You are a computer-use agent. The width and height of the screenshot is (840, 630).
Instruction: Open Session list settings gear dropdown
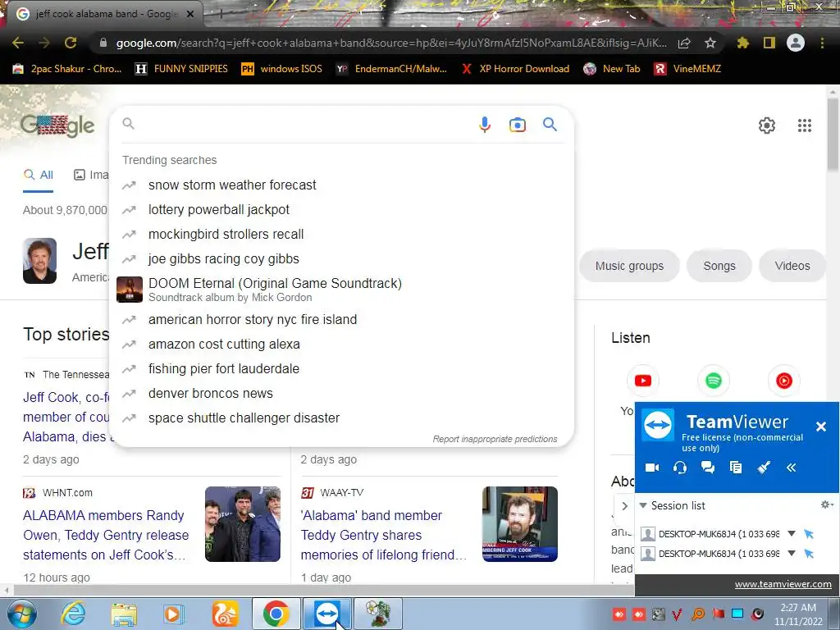click(x=827, y=504)
